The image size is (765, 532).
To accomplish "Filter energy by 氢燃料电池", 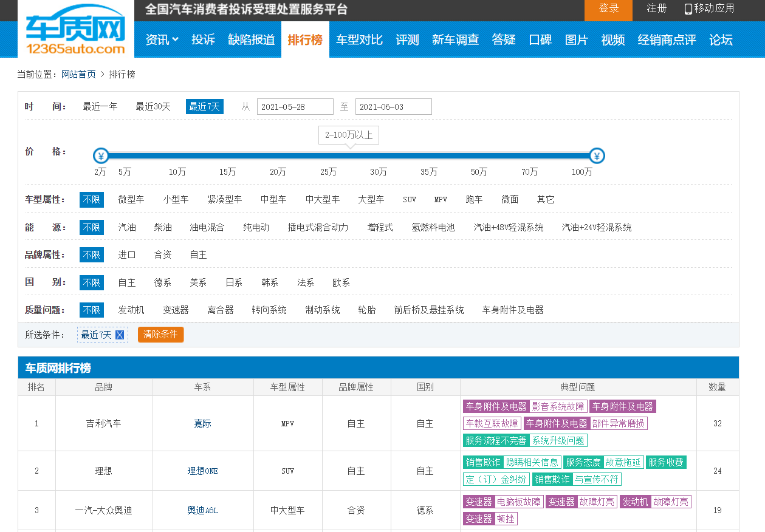I will pos(433,227).
